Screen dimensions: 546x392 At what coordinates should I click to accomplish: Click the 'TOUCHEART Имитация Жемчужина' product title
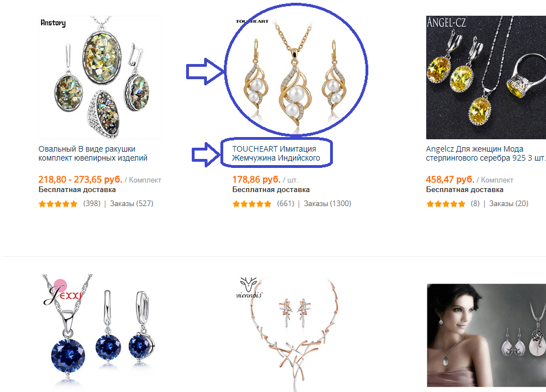tap(276, 153)
